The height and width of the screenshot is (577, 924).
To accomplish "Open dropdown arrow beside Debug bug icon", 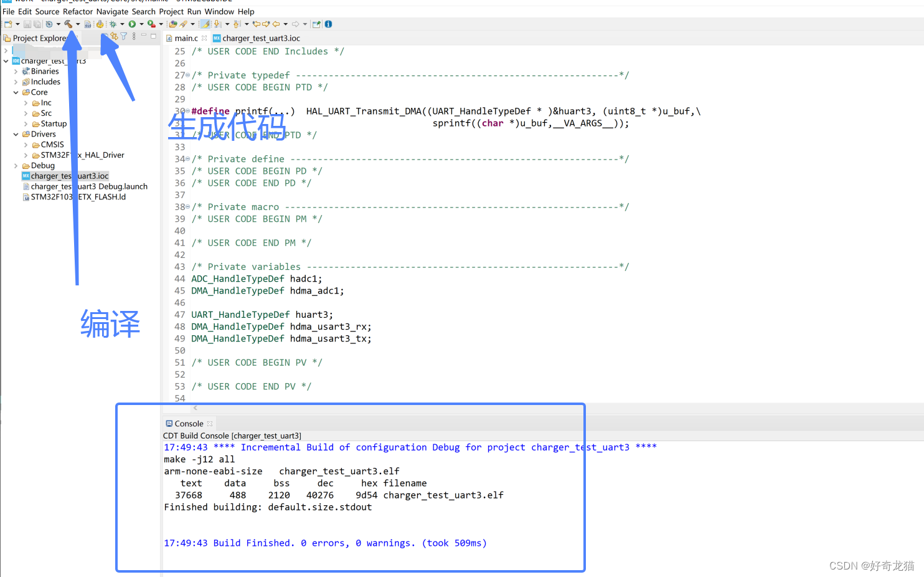I will tap(122, 24).
